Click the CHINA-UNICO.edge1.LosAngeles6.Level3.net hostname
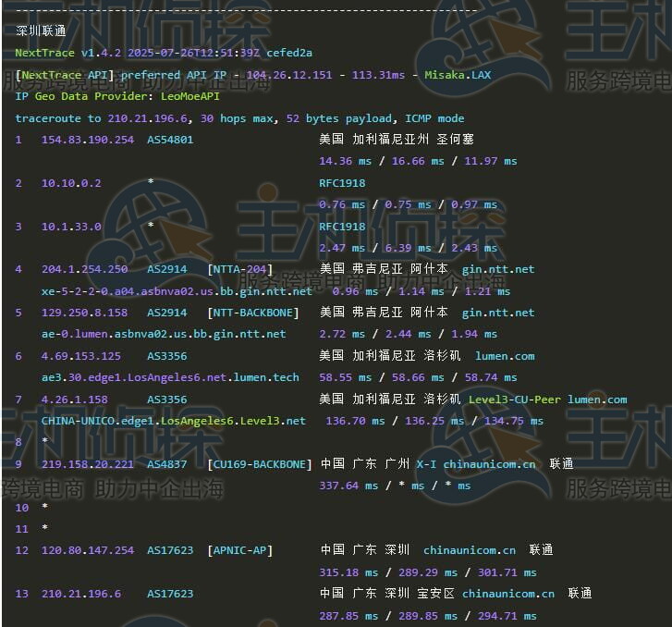The image size is (672, 627). point(173,421)
